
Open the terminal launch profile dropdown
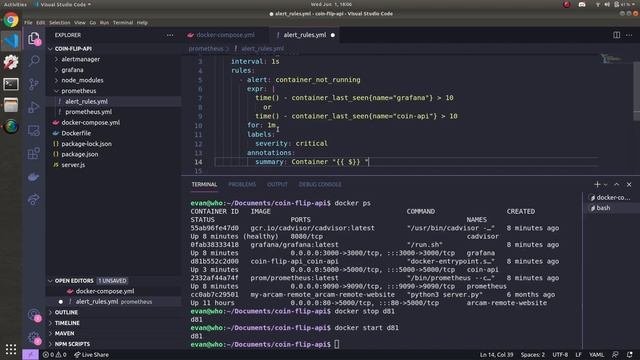[x=605, y=184]
